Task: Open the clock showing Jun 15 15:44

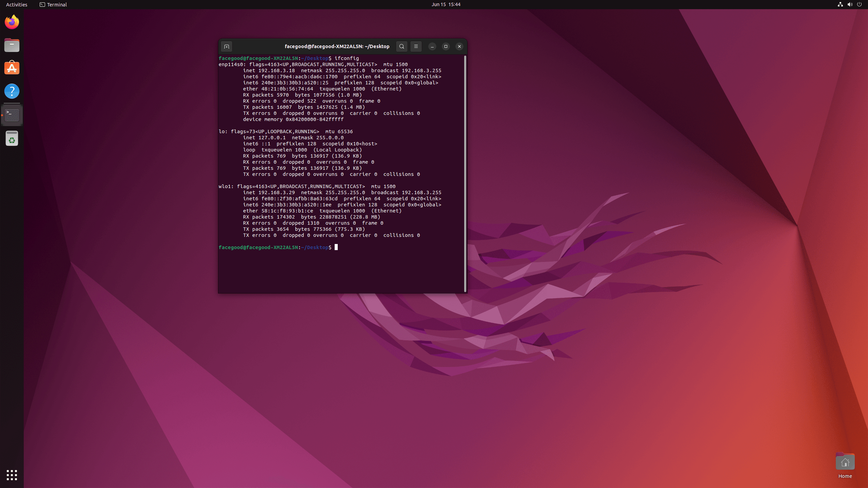Action: point(446,4)
